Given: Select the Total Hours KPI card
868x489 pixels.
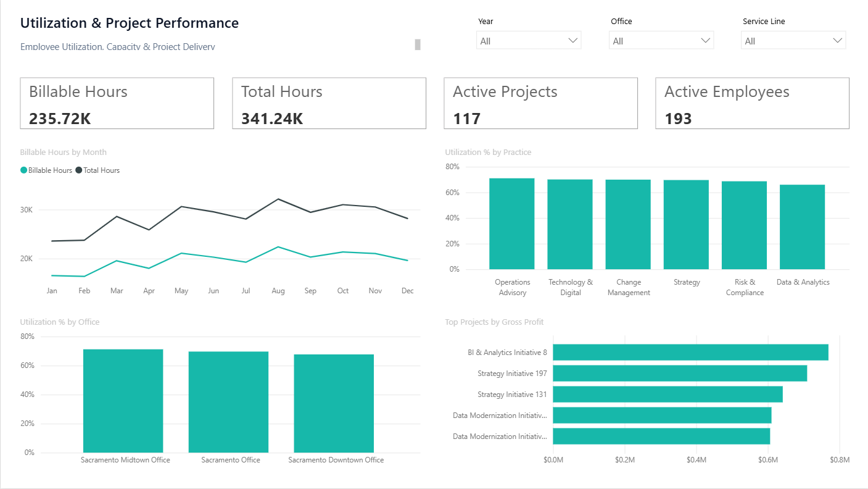Looking at the screenshot, I should pyautogui.click(x=329, y=103).
